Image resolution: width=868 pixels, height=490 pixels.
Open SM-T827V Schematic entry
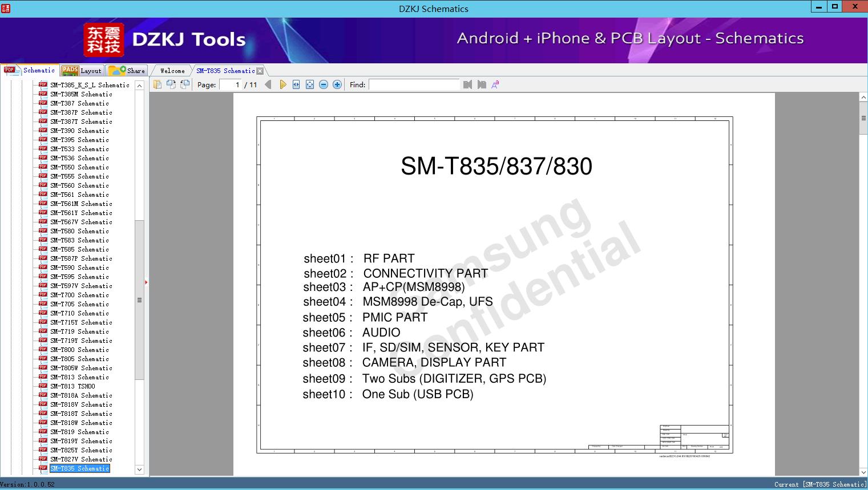click(81, 459)
